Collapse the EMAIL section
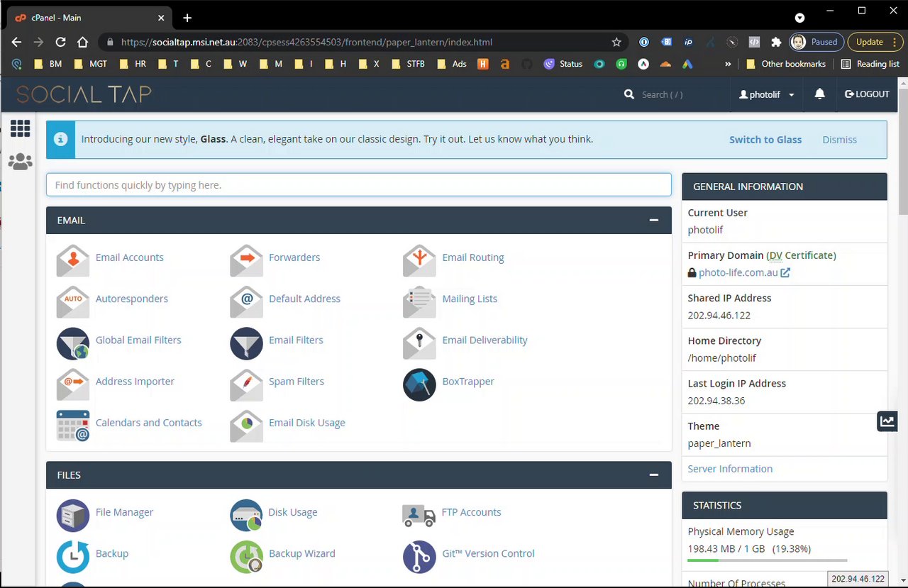The image size is (908, 588). tap(654, 221)
